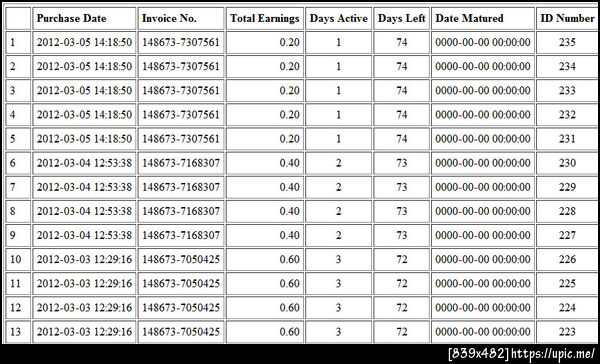Click Days Active "3" in row 10

coord(339,260)
